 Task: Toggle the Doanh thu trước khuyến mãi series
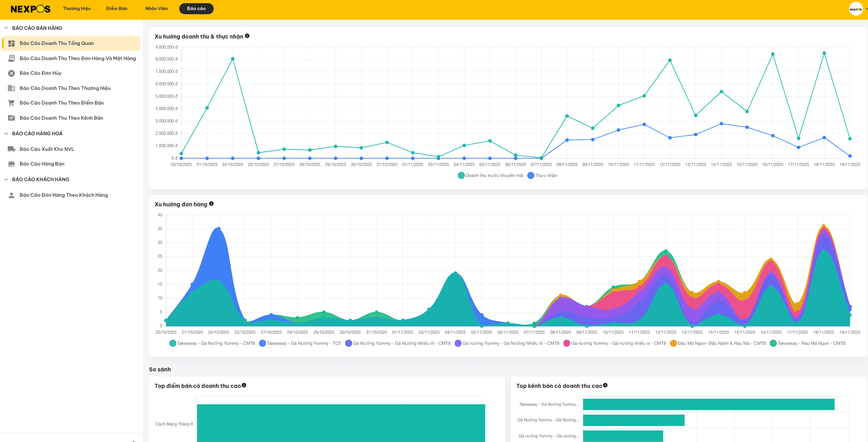(x=491, y=176)
